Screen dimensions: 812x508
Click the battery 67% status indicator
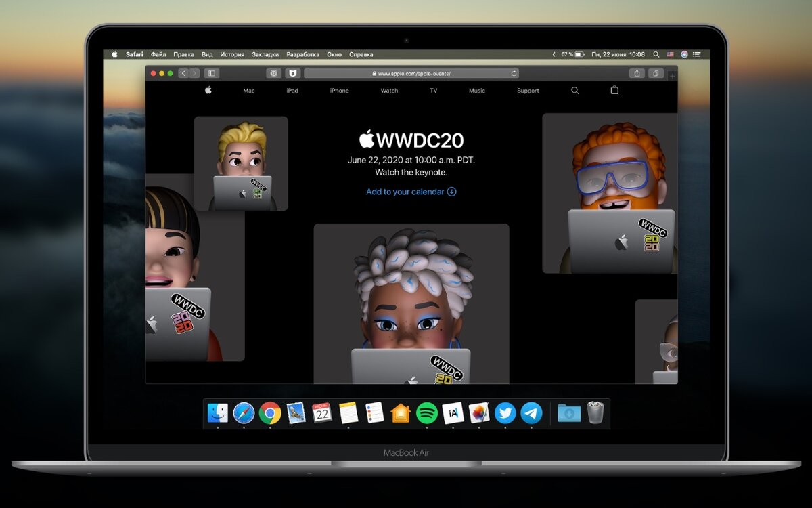(572, 54)
